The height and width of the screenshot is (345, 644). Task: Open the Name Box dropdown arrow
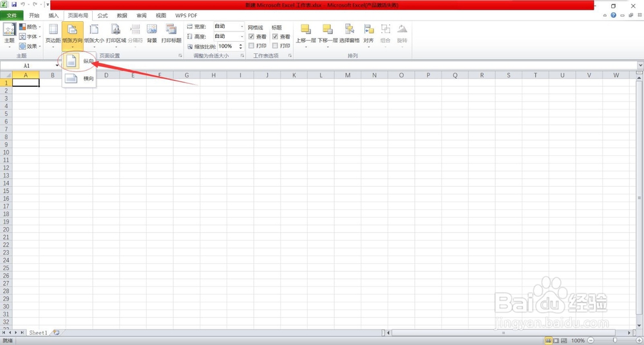[x=57, y=66]
